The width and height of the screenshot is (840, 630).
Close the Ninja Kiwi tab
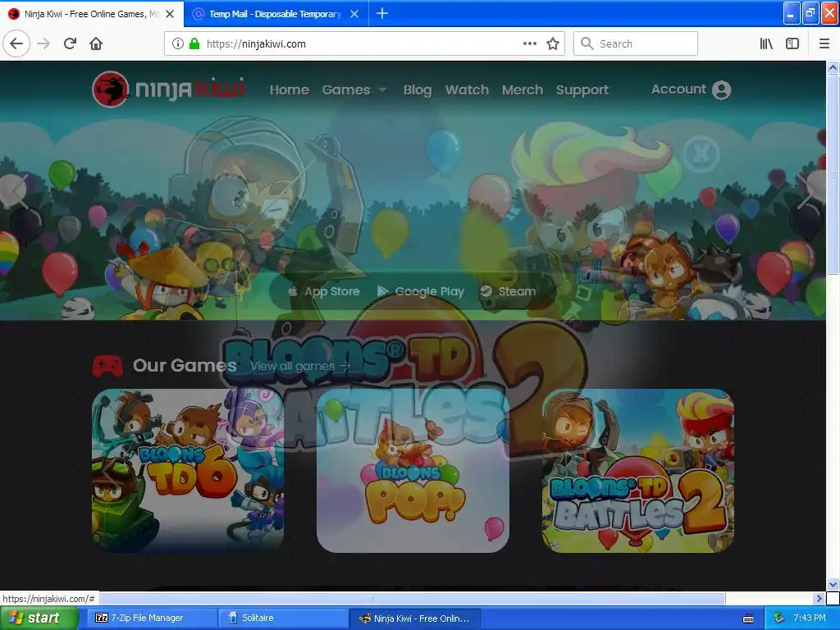170,14
